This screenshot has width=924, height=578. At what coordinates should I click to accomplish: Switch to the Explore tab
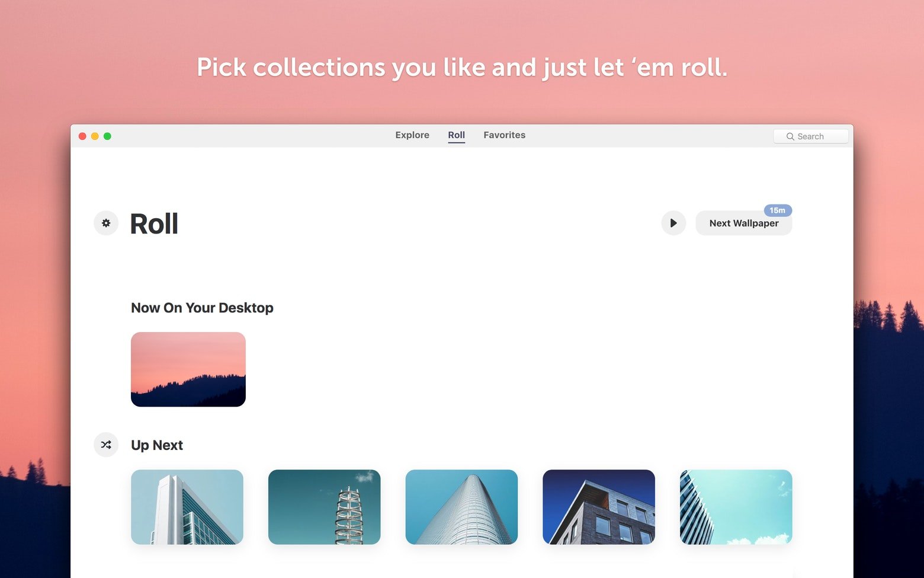(x=412, y=135)
